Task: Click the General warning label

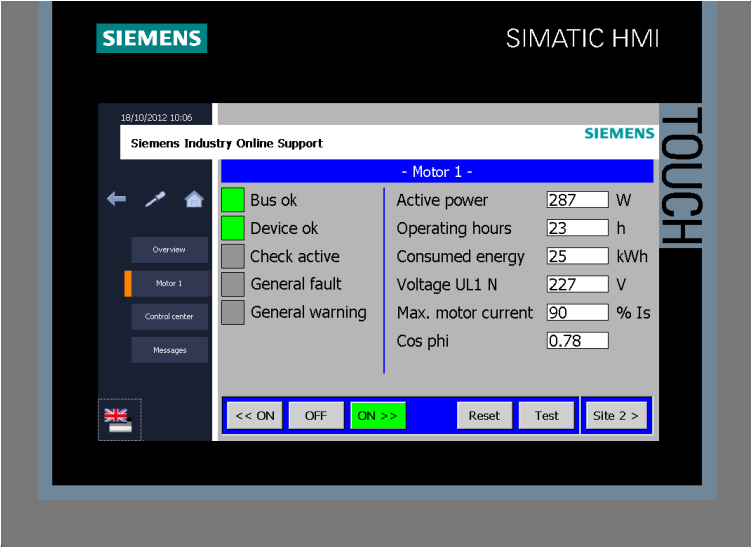Action: click(x=308, y=313)
